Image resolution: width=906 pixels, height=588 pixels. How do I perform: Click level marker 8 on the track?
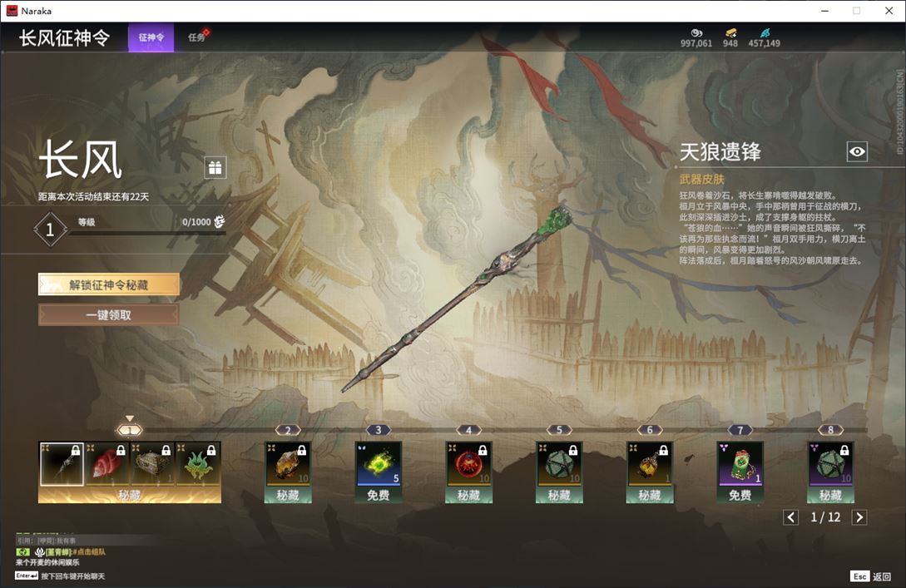pos(830,430)
